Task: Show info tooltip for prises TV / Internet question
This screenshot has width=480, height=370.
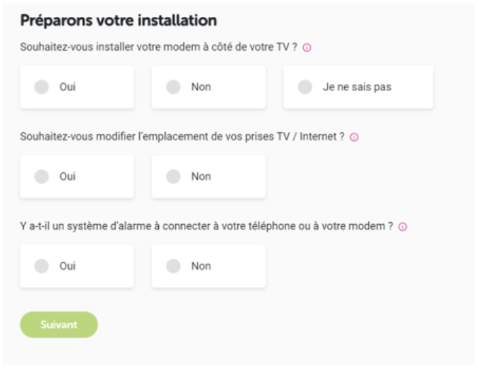Action: (x=354, y=137)
